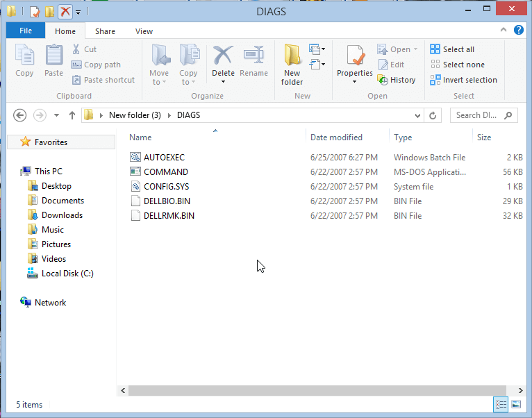Click Select all
The width and height of the screenshot is (532, 418).
pyautogui.click(x=452, y=49)
